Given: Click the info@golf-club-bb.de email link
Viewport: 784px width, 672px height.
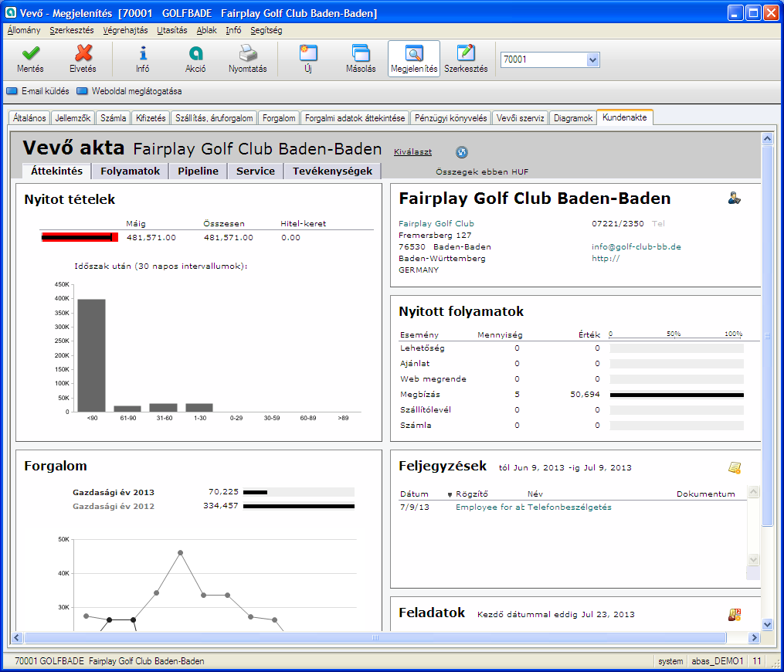Looking at the screenshot, I should tap(636, 246).
